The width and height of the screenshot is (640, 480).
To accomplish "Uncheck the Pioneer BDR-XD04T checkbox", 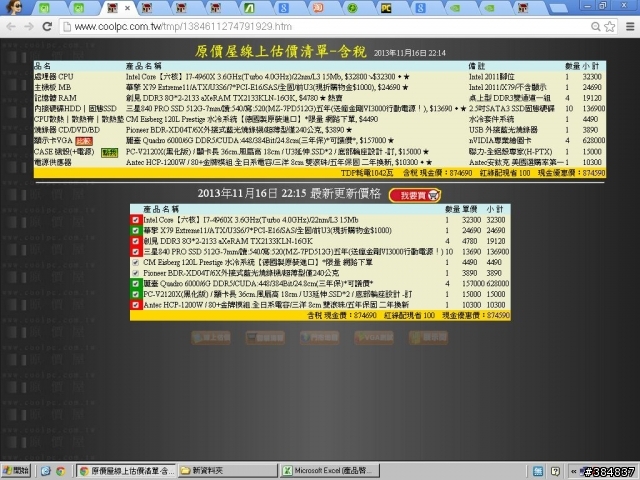I will (136, 273).
